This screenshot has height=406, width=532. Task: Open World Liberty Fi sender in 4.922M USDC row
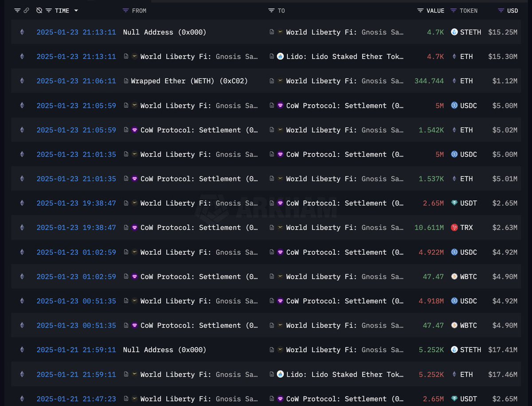(199, 252)
